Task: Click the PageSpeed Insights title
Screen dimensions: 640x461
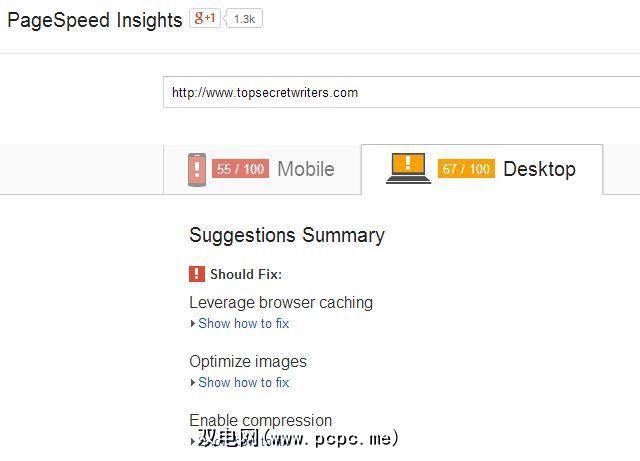Action: [x=95, y=19]
